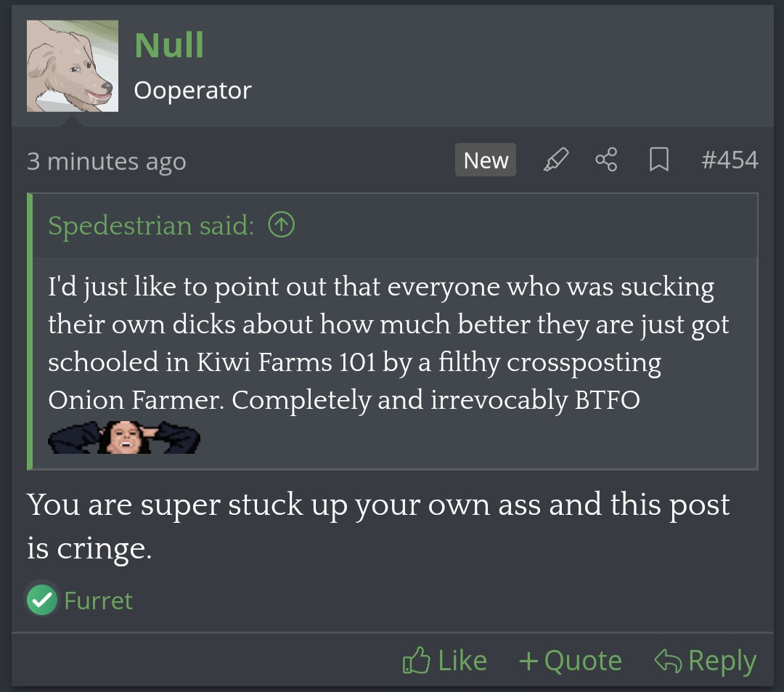View Furret in reactions list
This screenshot has width=784, height=692.
(98, 601)
